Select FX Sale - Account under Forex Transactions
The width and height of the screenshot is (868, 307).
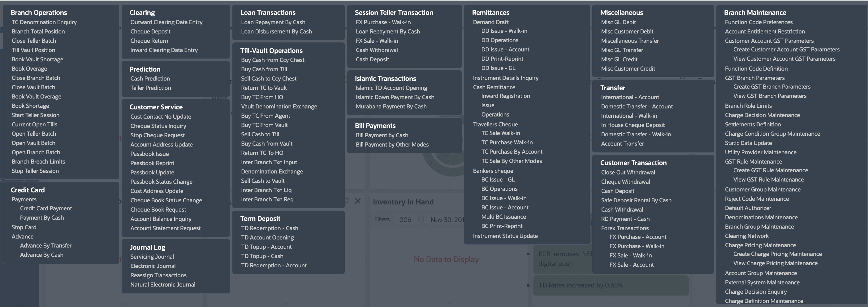[631, 265]
